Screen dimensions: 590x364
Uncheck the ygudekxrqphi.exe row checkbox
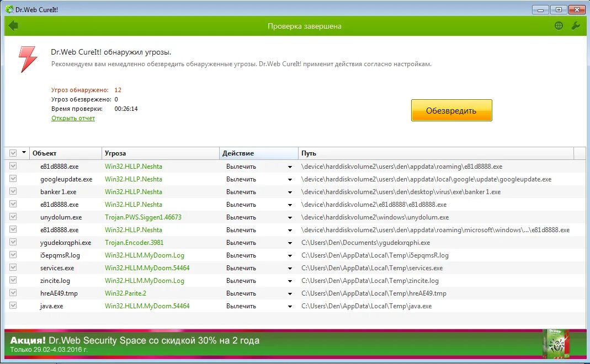pos(13,242)
